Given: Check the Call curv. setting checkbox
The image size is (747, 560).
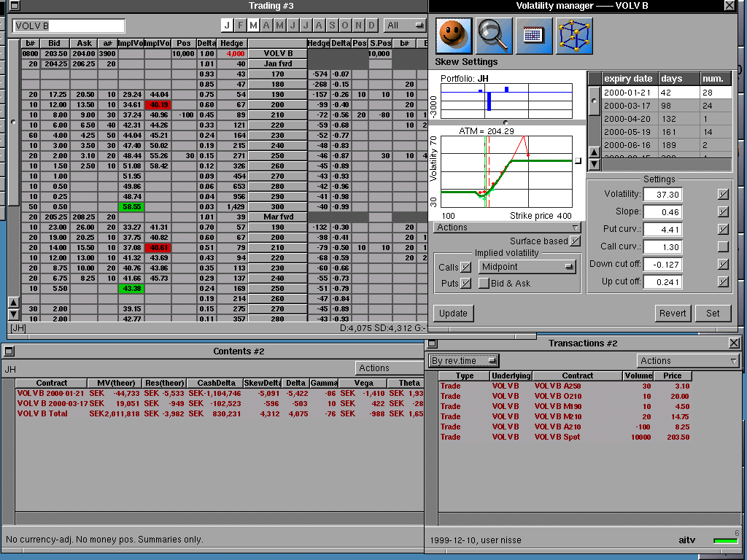Looking at the screenshot, I should pyautogui.click(x=723, y=247).
